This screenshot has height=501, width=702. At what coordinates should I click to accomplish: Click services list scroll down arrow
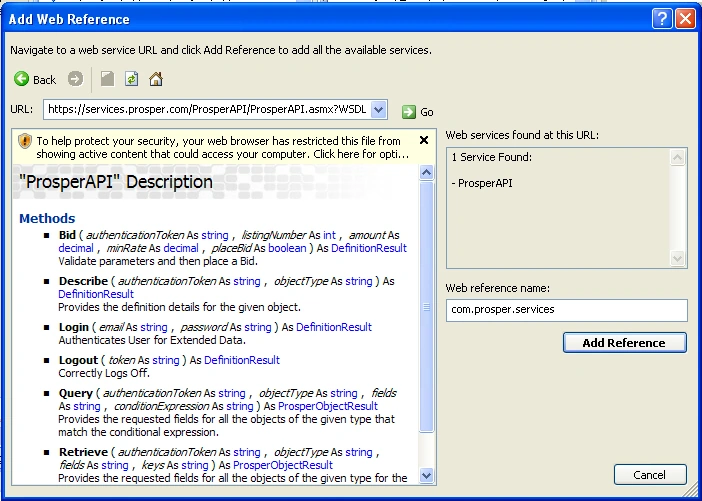coord(677,258)
